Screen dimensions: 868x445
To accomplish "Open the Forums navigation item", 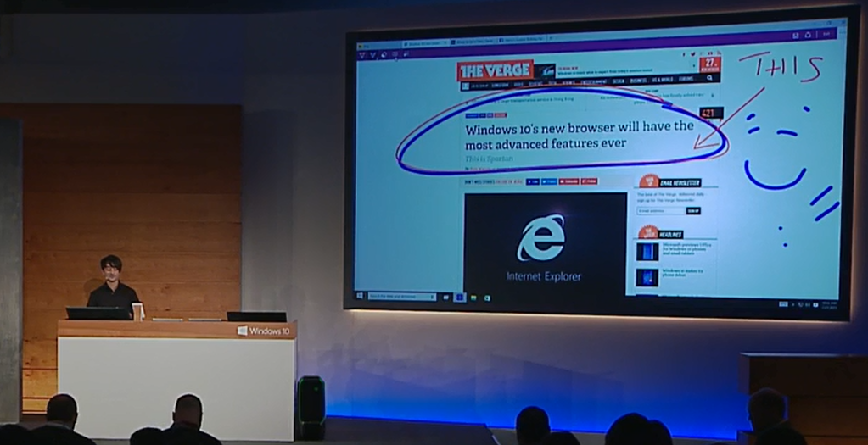I will pyautogui.click(x=686, y=79).
